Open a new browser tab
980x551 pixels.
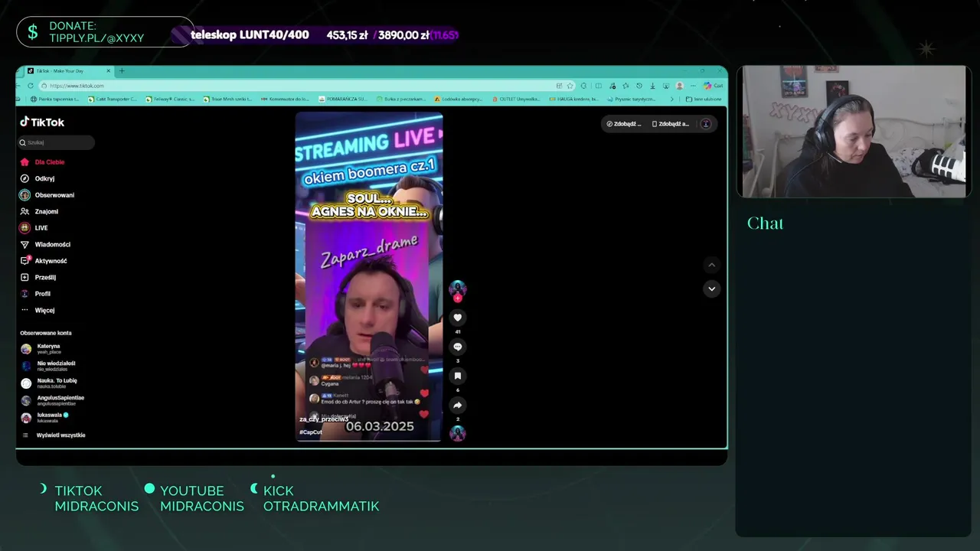[x=121, y=71]
